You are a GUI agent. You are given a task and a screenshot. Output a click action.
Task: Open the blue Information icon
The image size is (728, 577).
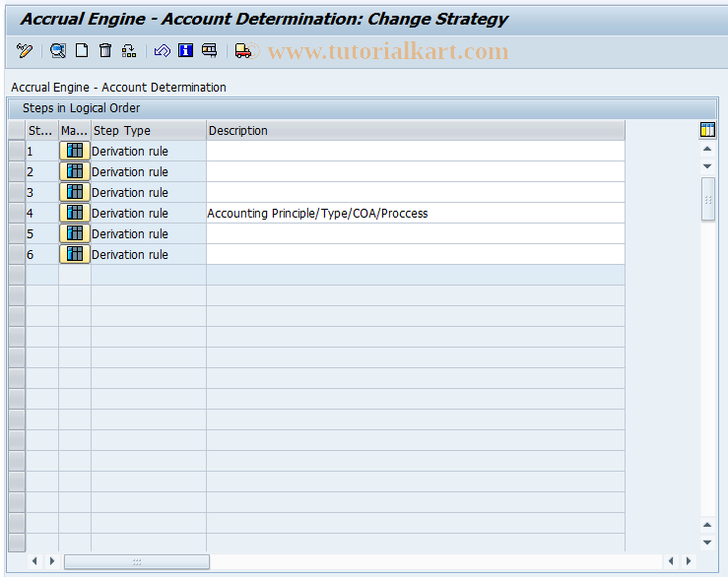(185, 51)
